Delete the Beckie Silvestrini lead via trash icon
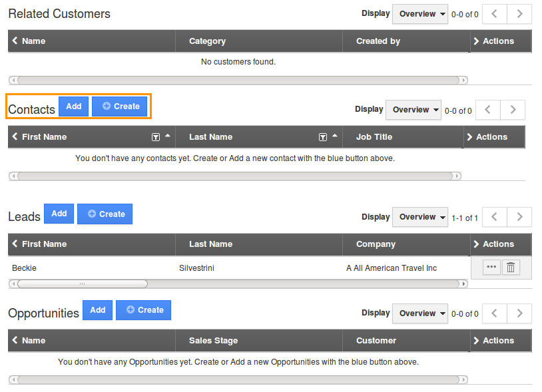The height and width of the screenshot is (392, 542). pos(511,268)
